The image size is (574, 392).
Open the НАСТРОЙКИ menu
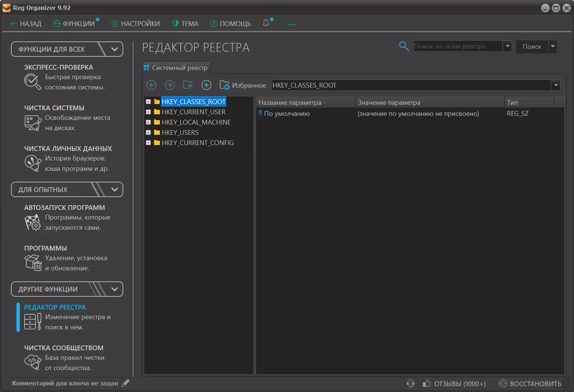[x=136, y=24]
